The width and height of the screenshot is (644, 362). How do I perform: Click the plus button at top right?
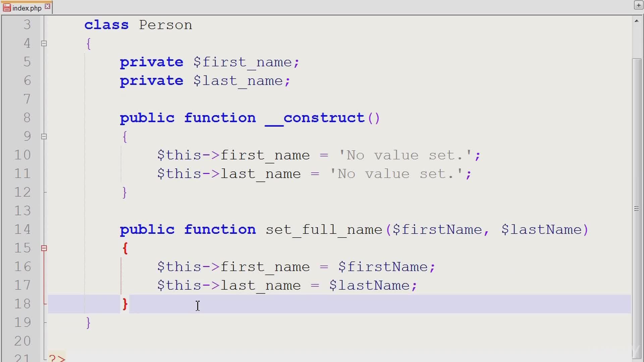(638, 5)
